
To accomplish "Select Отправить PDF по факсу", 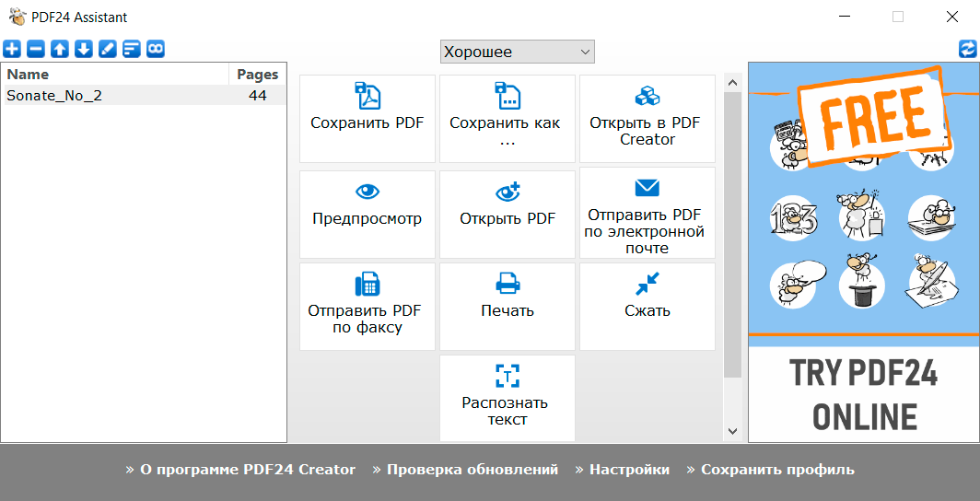I will coord(367,307).
